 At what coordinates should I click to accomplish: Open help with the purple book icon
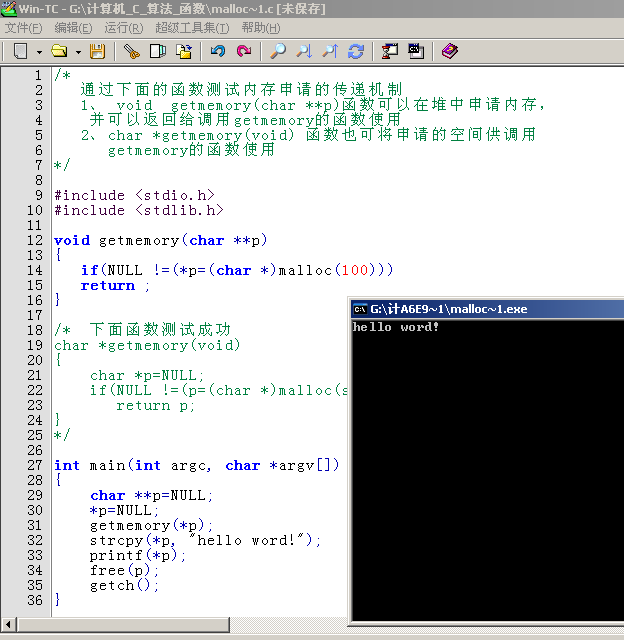click(450, 51)
